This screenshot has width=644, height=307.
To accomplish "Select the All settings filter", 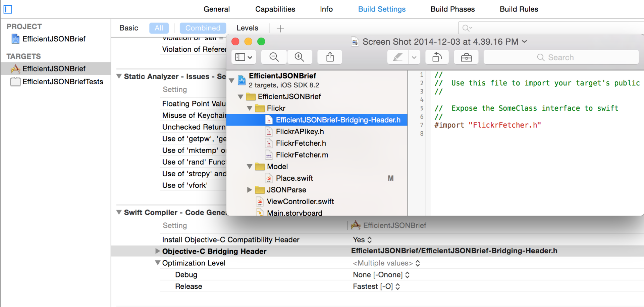I will (159, 28).
